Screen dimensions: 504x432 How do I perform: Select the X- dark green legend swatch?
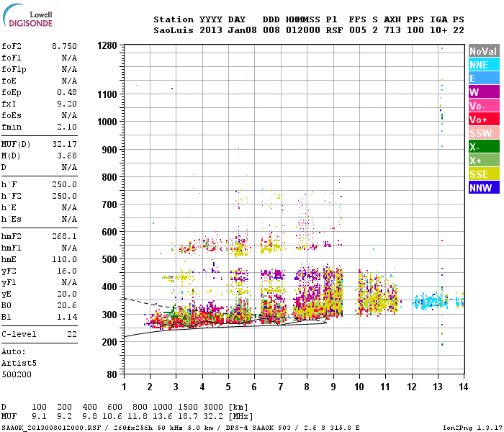click(484, 147)
